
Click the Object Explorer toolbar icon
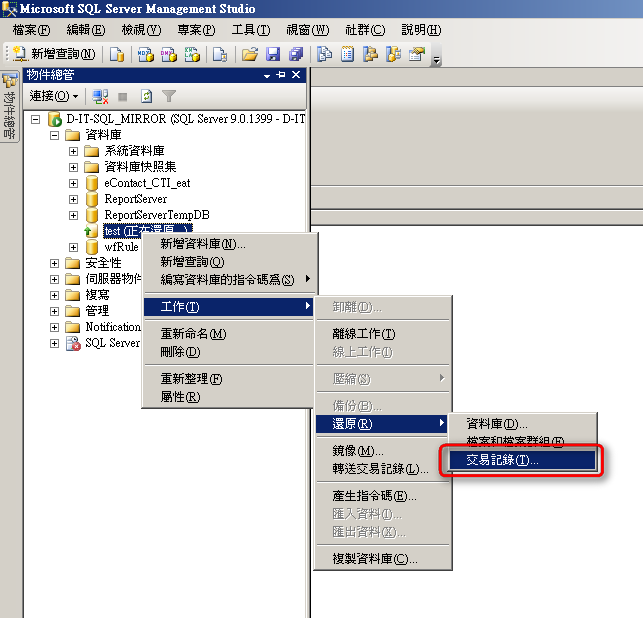click(x=370, y=54)
